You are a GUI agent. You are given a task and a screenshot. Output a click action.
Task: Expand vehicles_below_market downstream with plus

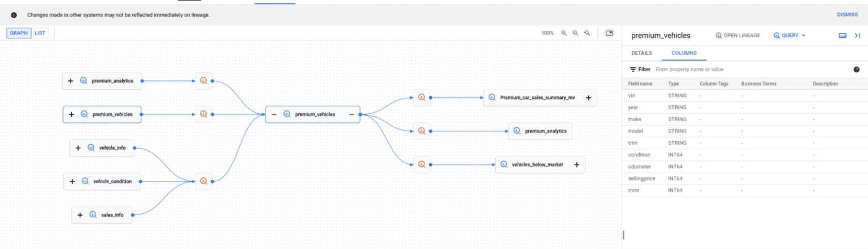tap(576, 165)
